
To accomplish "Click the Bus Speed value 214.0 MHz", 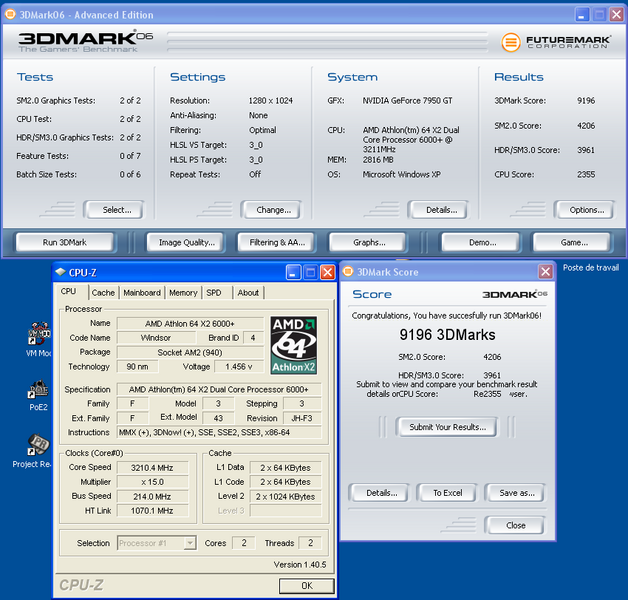I will pyautogui.click(x=152, y=496).
